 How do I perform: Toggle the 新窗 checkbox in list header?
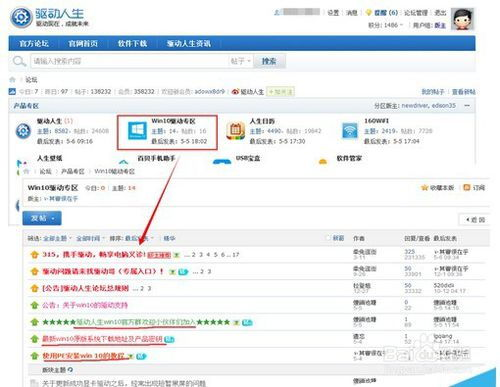(x=328, y=238)
